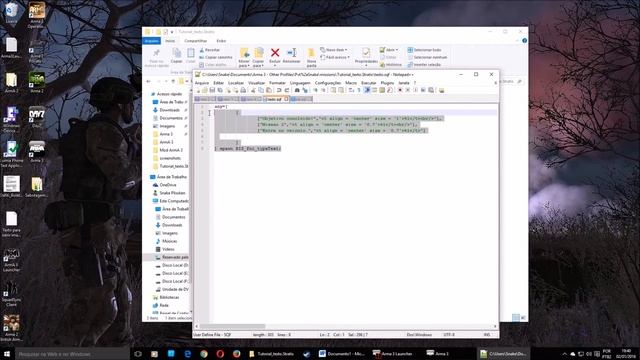Click the Zoom In icon in Notepad++

pyautogui.click(x=315, y=90)
